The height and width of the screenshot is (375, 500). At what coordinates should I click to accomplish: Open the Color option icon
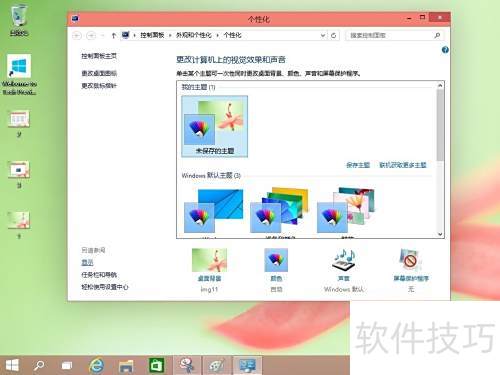276,260
